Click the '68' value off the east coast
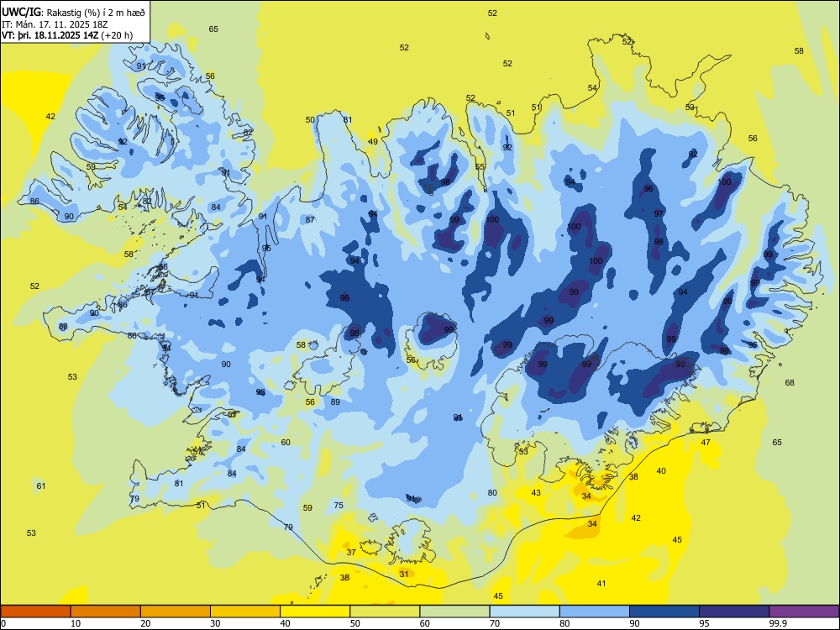 click(790, 382)
